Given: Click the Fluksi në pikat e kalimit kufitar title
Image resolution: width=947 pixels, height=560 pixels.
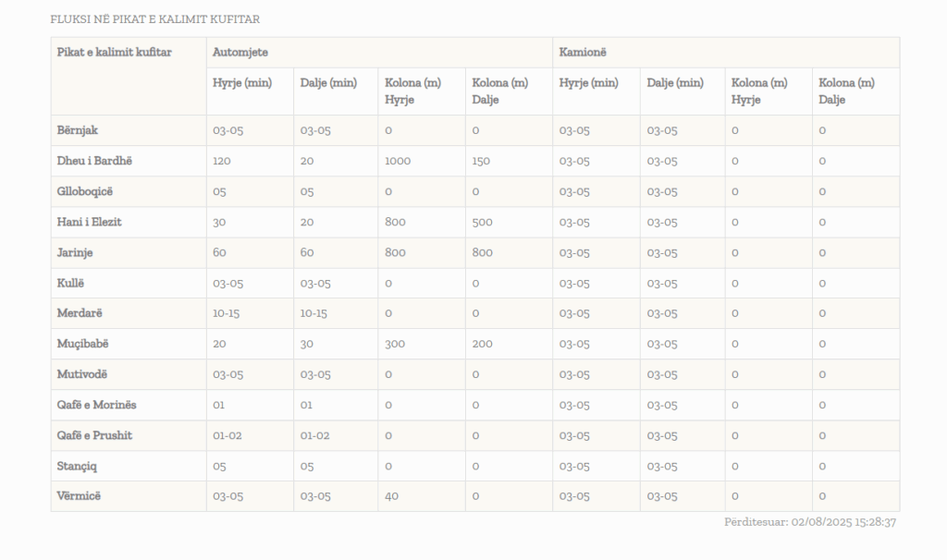Looking at the screenshot, I should click(154, 19).
